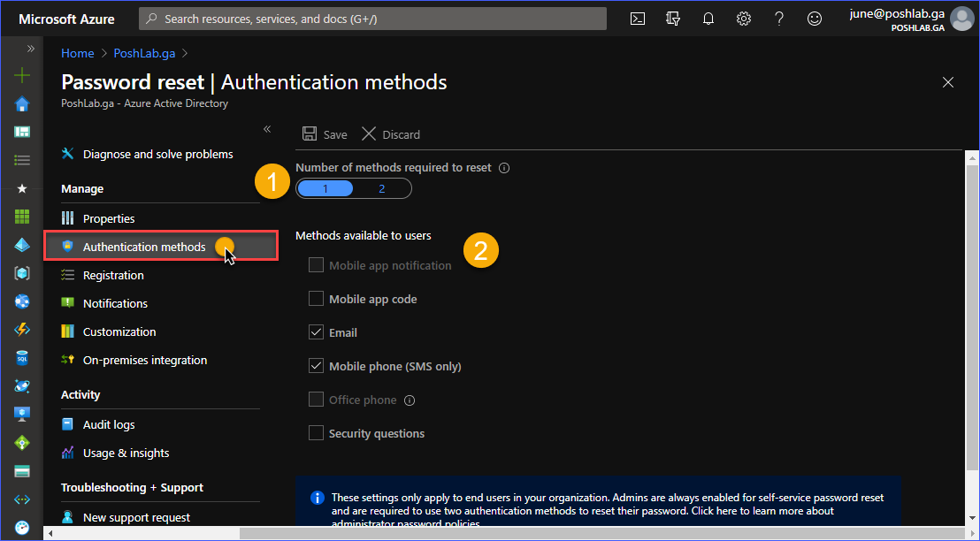Click the Microsoft Azure logo text

66,19
